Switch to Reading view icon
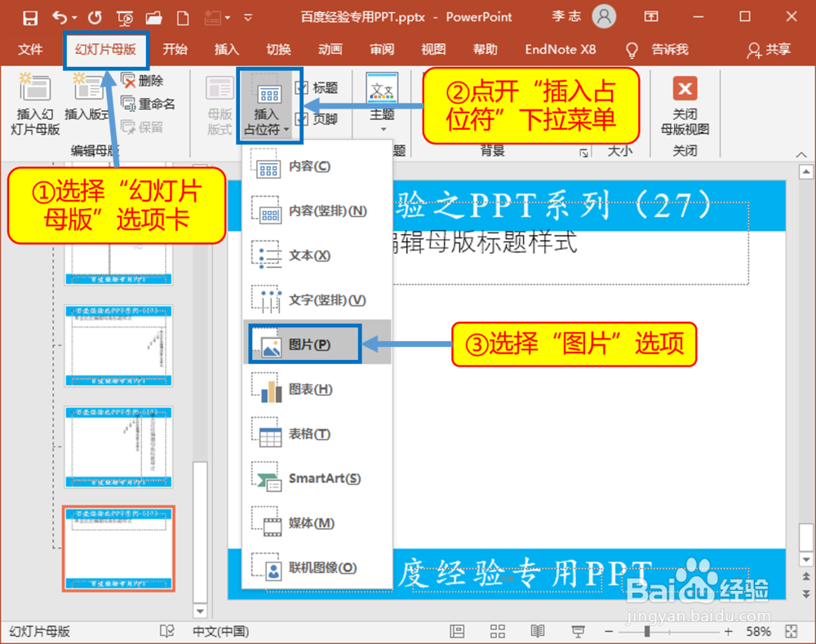 point(538,632)
